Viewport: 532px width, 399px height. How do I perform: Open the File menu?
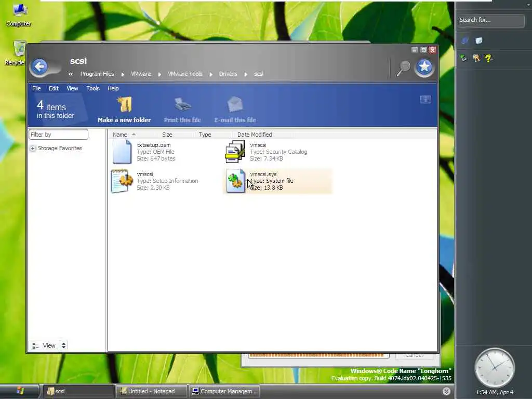tap(36, 88)
